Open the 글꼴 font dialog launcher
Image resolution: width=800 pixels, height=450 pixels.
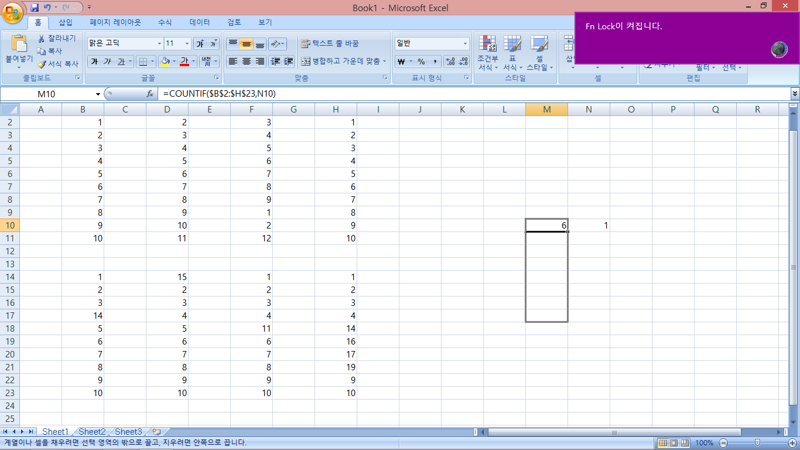(216, 78)
